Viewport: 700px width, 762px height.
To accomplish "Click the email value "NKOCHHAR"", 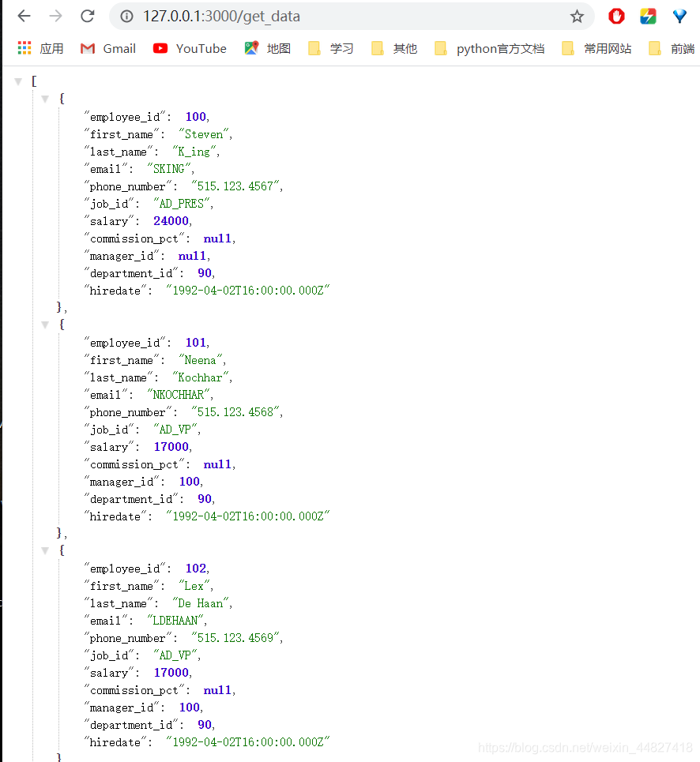I will 179,395.
